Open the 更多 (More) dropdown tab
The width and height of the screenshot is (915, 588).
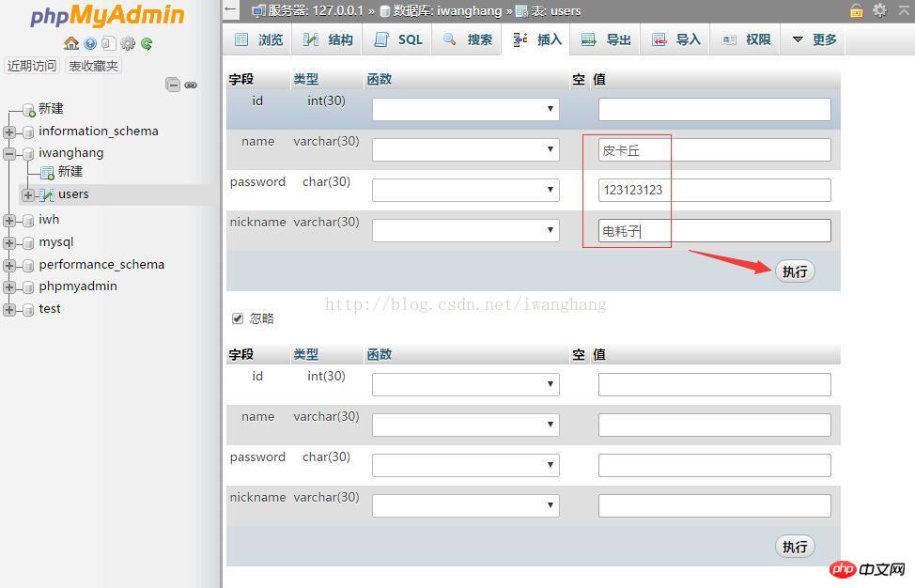click(814, 39)
